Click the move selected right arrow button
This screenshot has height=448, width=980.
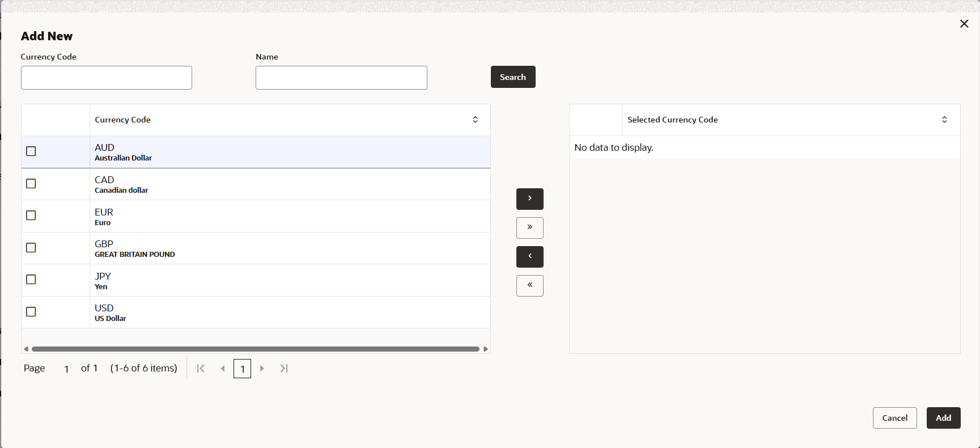coord(530,199)
